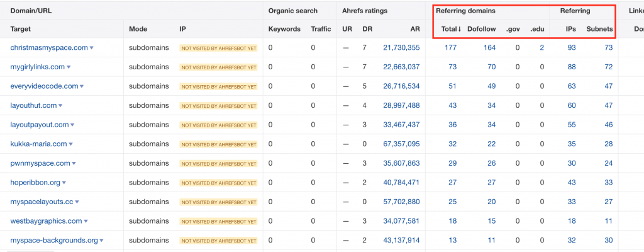Image resolution: width=644 pixels, height=252 pixels.
Task: Sort by UR column header
Action: tap(347, 29)
